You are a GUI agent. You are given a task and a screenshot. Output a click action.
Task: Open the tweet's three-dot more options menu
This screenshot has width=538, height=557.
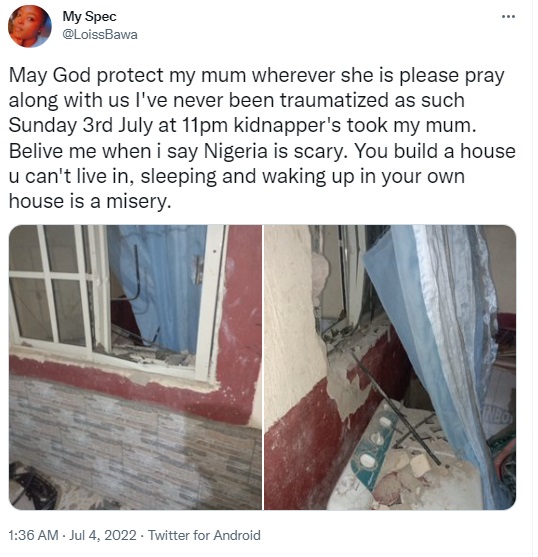(x=508, y=16)
